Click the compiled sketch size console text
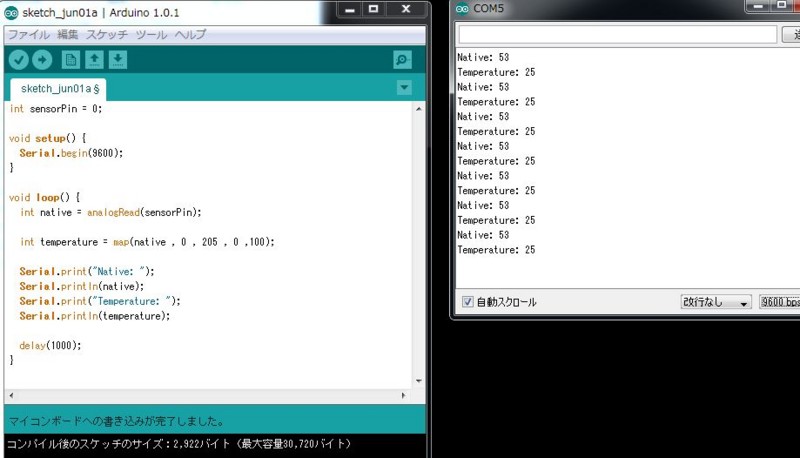Screen dimensions: 800x458 179,444
